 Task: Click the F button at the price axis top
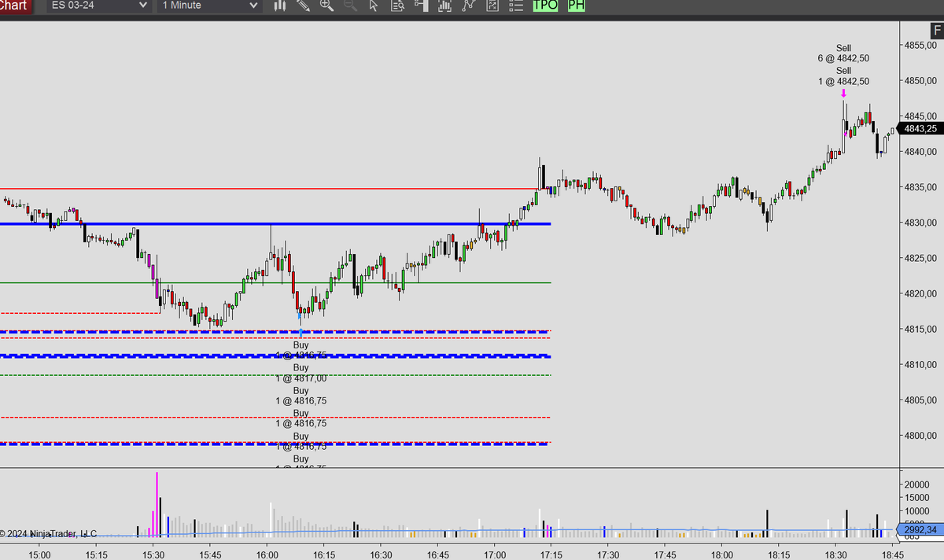click(x=936, y=31)
